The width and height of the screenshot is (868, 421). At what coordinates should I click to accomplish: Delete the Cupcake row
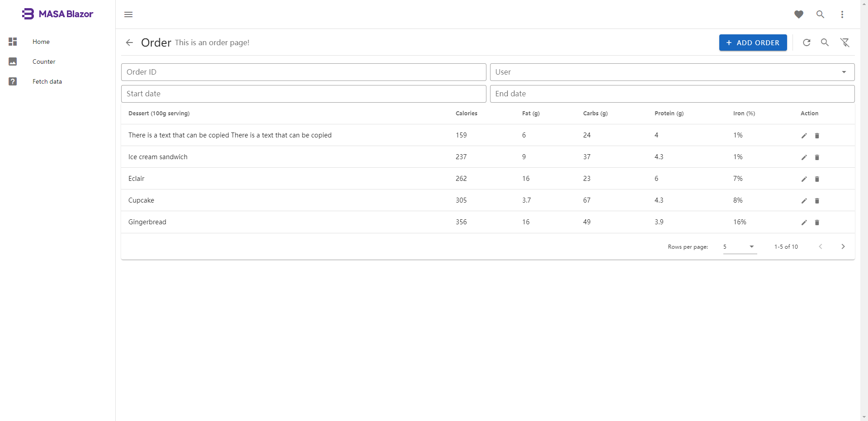pos(817,201)
